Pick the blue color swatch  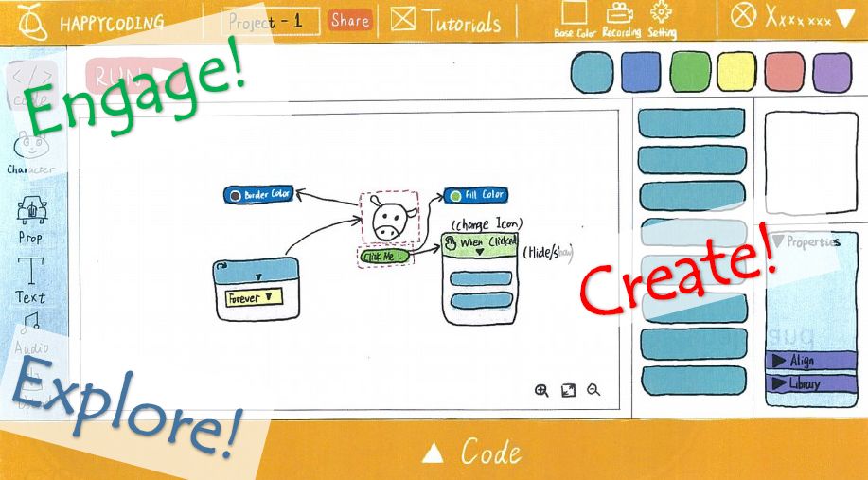(x=641, y=72)
